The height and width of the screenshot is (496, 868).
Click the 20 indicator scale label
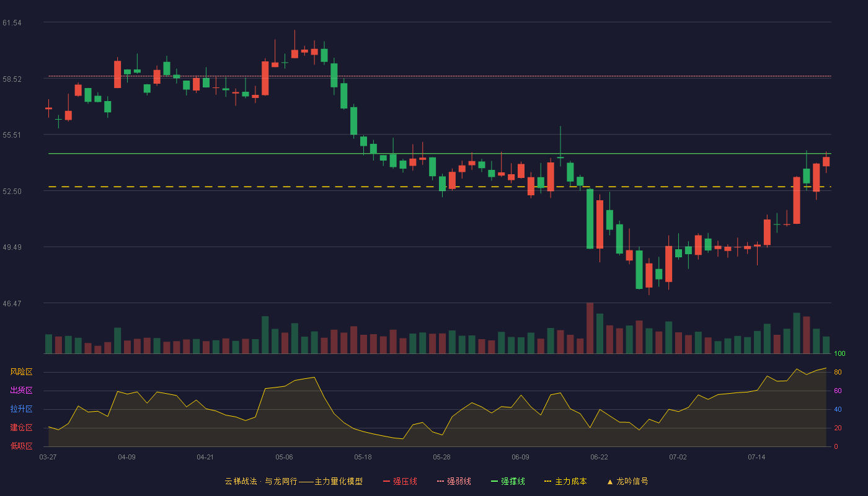(838, 428)
